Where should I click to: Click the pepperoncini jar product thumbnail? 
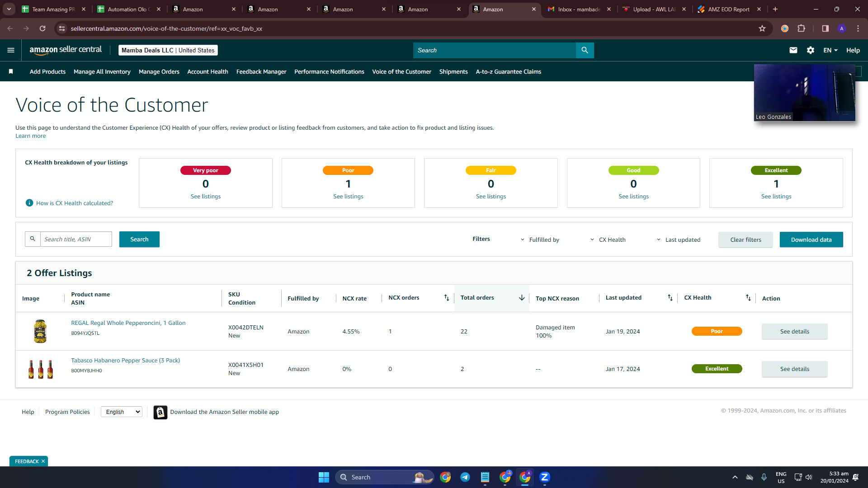[40, 331]
